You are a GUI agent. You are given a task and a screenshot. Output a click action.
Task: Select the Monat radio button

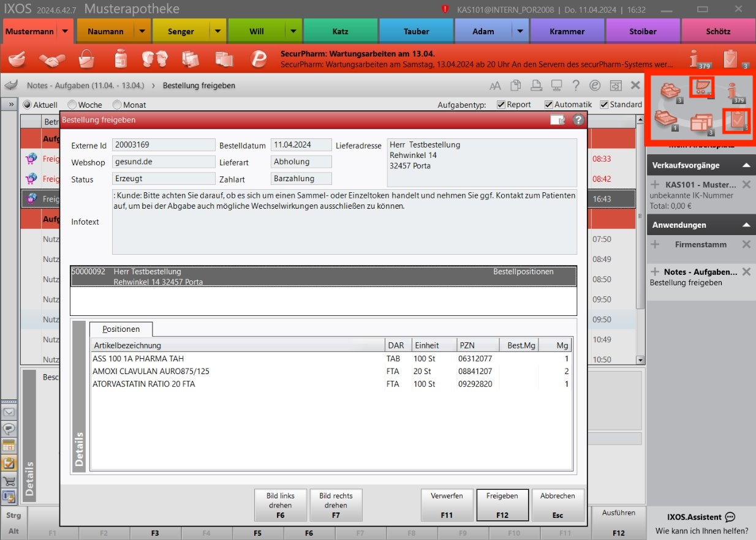point(117,105)
